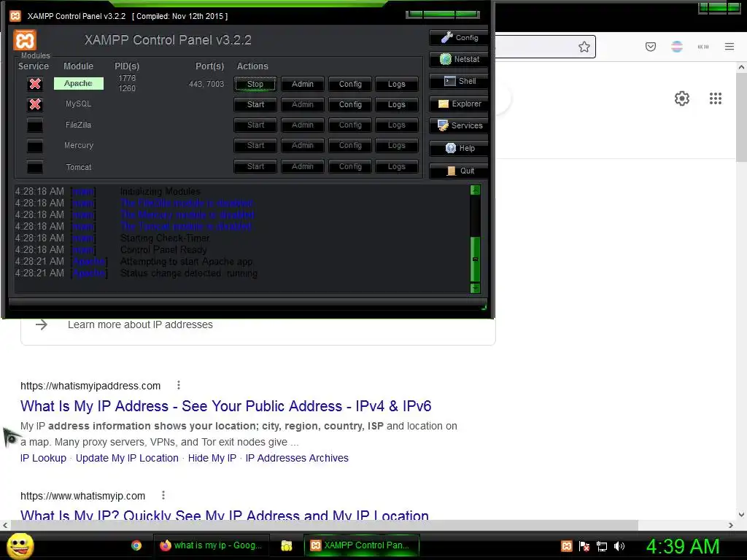Click the XAMPP logo in the panel header
This screenshot has width=747, height=560.
pos(25,40)
